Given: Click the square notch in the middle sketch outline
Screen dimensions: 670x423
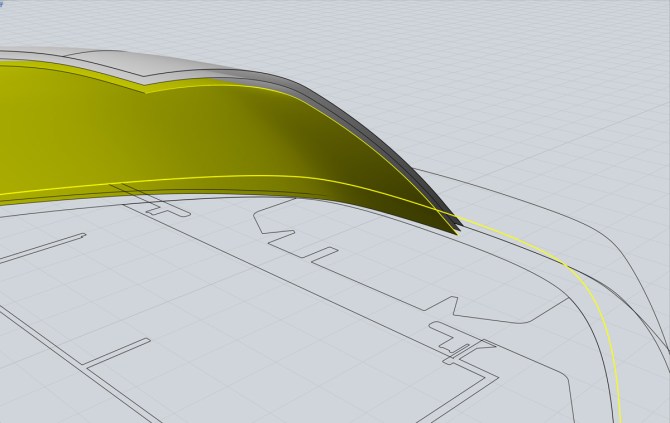Looking at the screenshot, I should pyautogui.click(x=322, y=254).
